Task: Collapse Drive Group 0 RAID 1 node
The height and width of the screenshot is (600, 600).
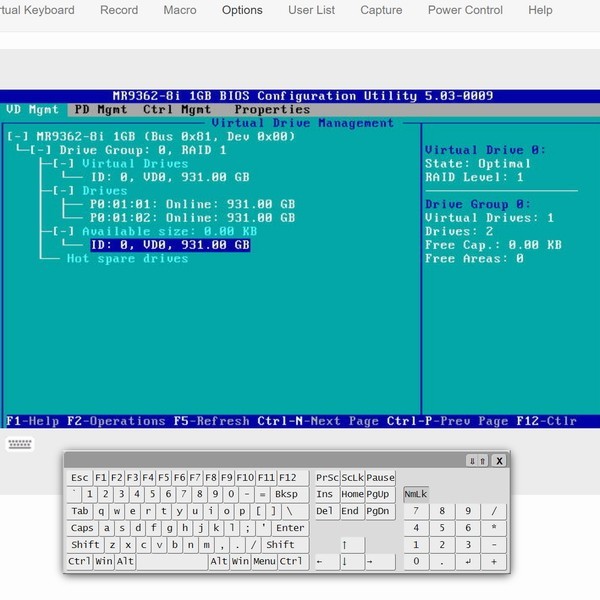Action: click(x=41, y=150)
